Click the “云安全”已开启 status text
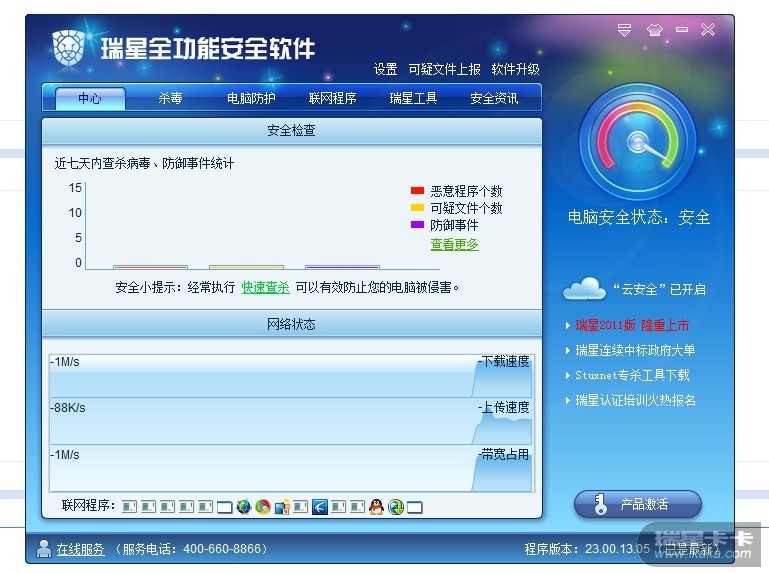 pyautogui.click(x=659, y=289)
